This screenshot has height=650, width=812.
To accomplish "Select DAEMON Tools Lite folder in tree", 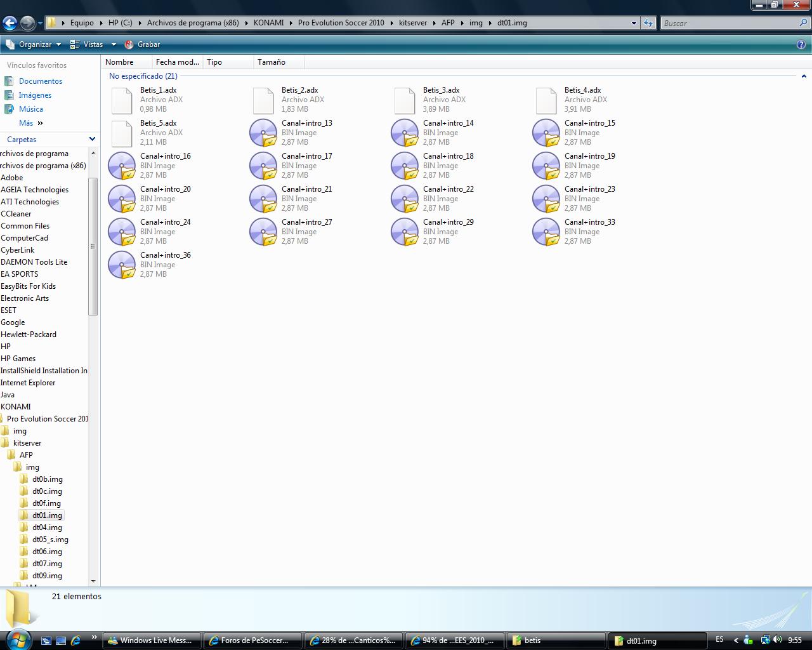I will pyautogui.click(x=34, y=262).
